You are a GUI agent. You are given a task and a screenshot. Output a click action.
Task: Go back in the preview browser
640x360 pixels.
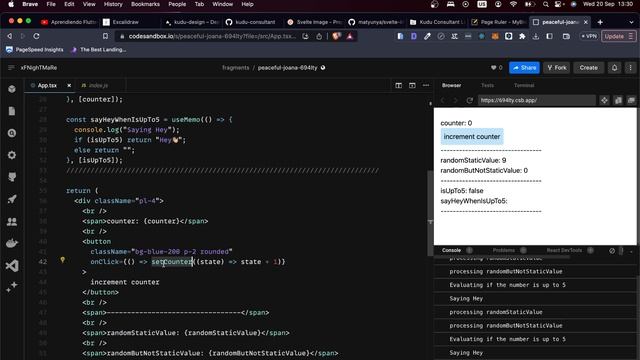[x=442, y=100]
